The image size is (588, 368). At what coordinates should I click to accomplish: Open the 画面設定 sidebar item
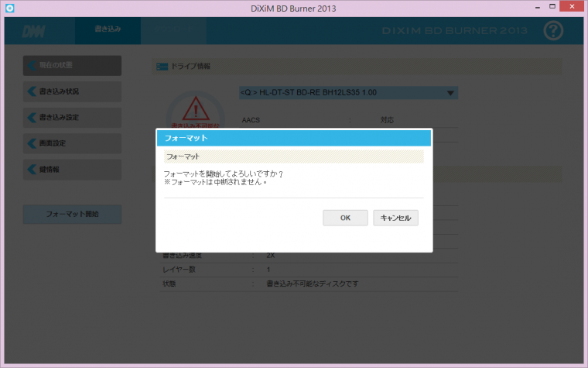(72, 143)
